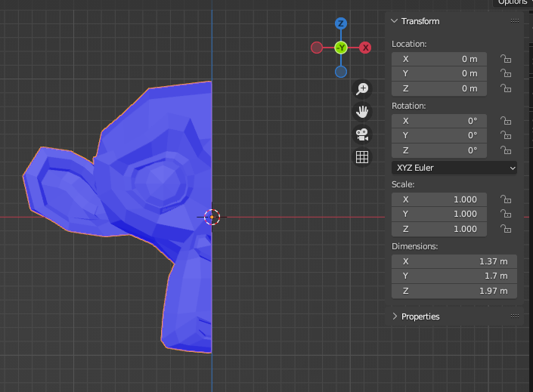Click the Scale Z 1.000 field
533x392 pixels.
pos(439,229)
